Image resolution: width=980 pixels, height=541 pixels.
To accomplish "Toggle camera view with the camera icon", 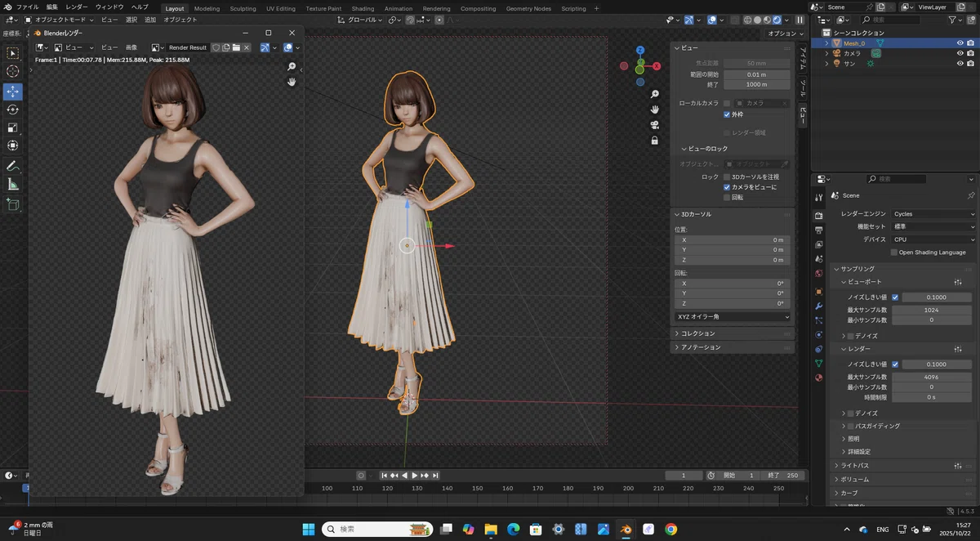I will pos(655,125).
